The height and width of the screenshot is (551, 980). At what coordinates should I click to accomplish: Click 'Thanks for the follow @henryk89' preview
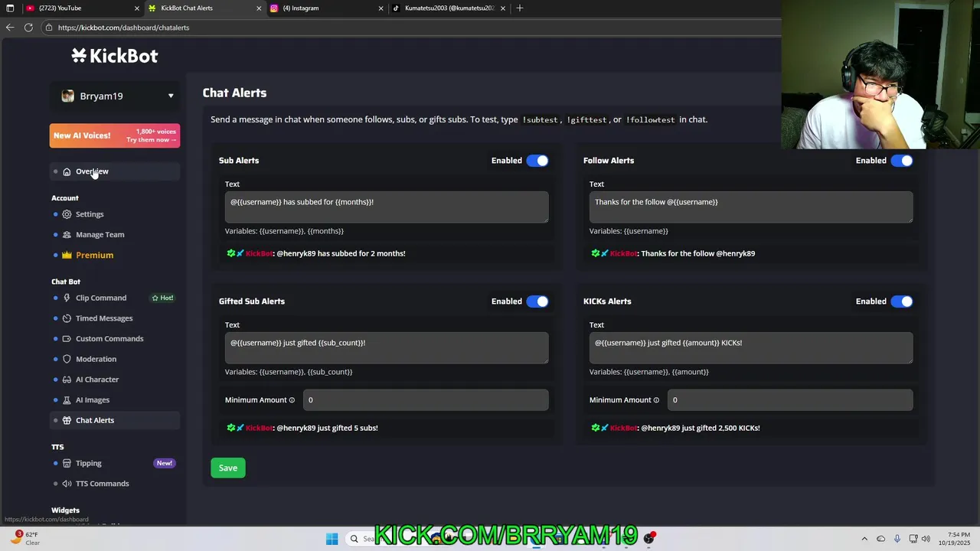[698, 254]
